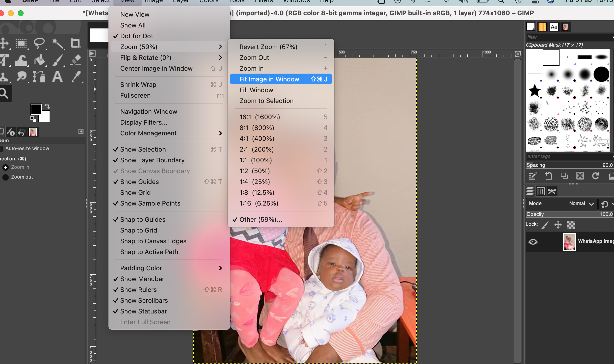
Task: Create a new brush icon
Action: [548, 176]
